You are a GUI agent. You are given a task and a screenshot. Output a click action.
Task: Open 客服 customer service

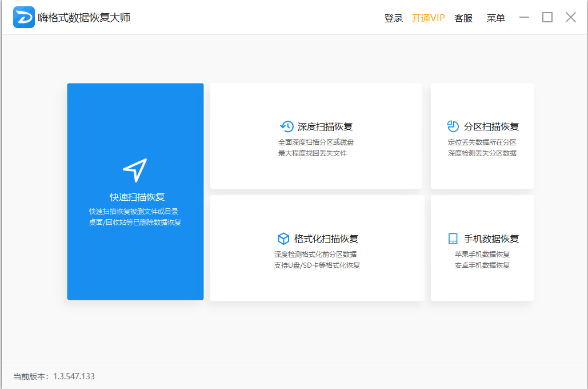pos(463,18)
